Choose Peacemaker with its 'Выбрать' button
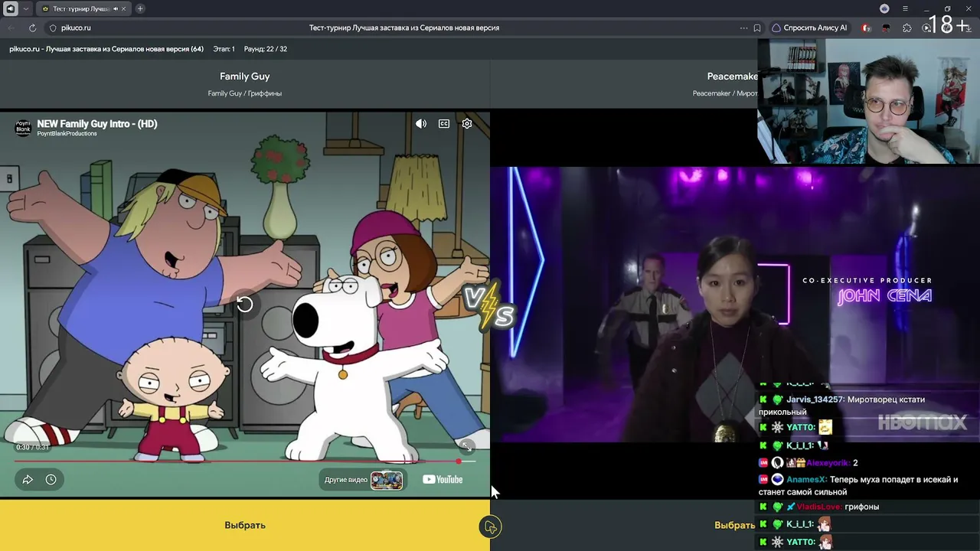The width and height of the screenshot is (980, 551). tap(735, 525)
